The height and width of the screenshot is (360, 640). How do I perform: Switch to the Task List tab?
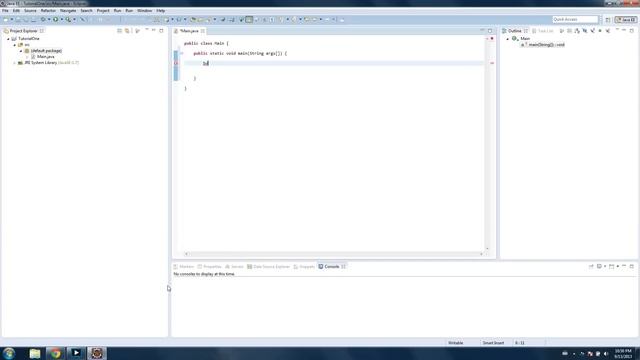pos(543,31)
